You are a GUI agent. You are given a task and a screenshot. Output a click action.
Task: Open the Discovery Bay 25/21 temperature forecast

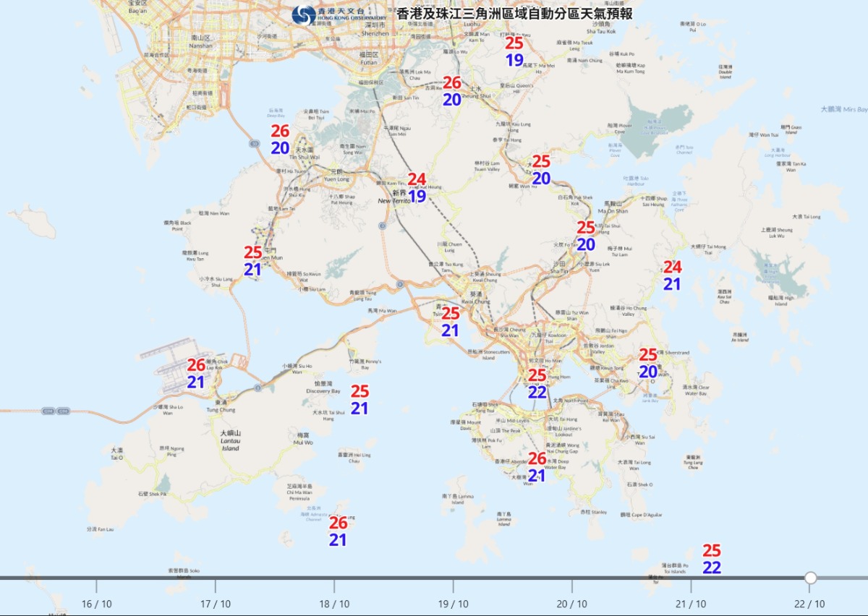(359, 400)
